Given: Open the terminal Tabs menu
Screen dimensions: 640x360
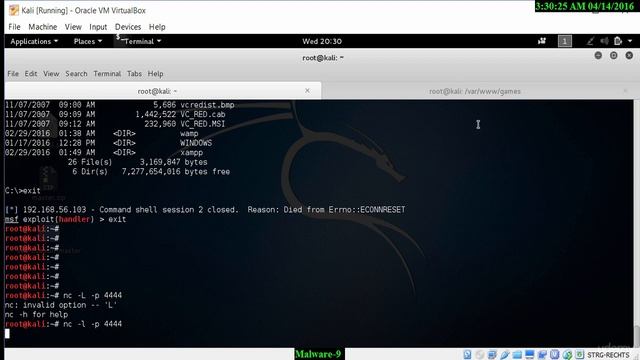Looking at the screenshot, I should point(134,74).
